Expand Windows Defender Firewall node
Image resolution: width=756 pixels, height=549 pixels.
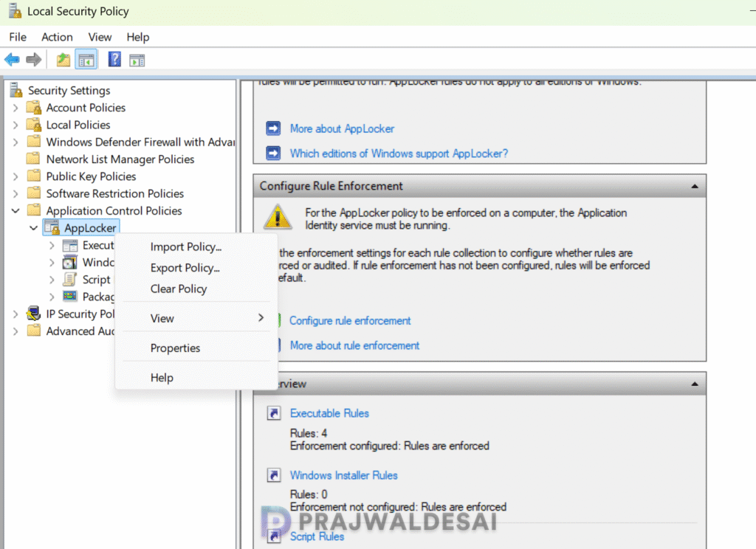[16, 142]
